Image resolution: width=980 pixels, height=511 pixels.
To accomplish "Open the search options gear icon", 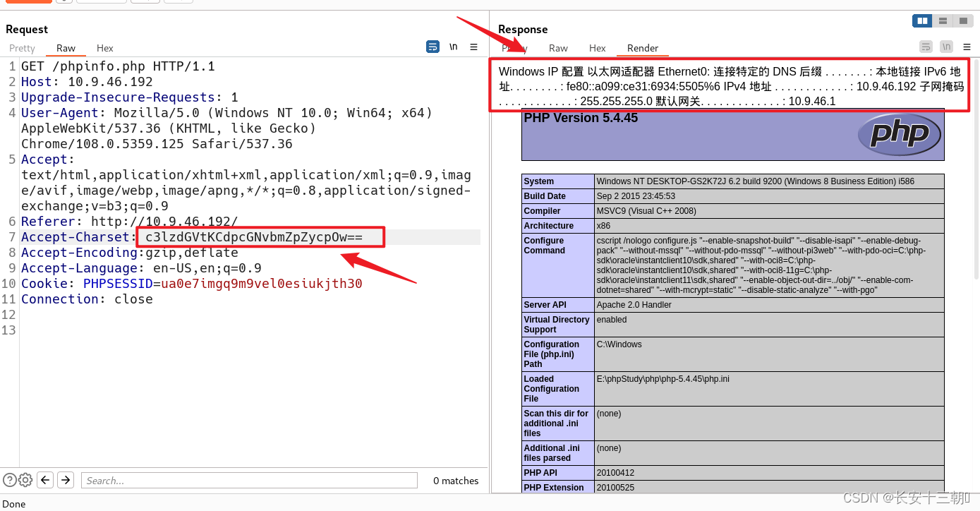I will pos(25,480).
